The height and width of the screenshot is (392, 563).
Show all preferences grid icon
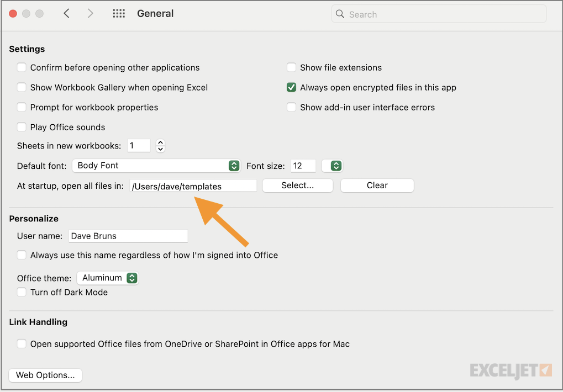pos(119,14)
